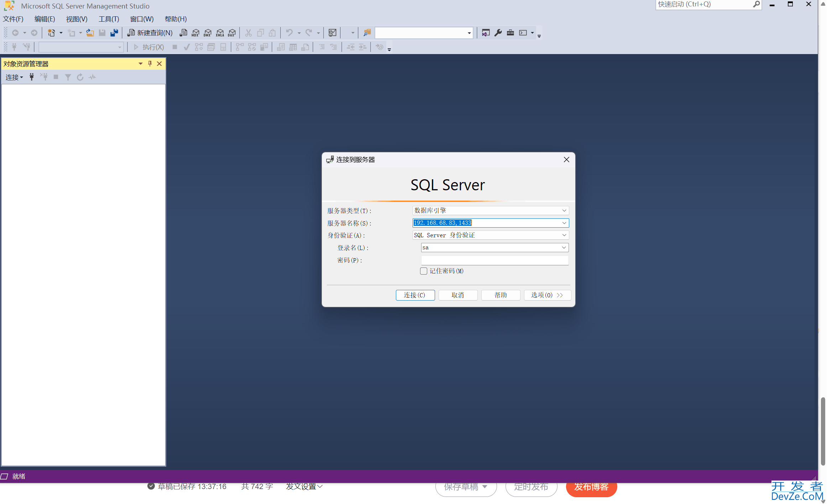Expand Options button in connect dialog
This screenshot has height=504, width=827.
point(548,295)
